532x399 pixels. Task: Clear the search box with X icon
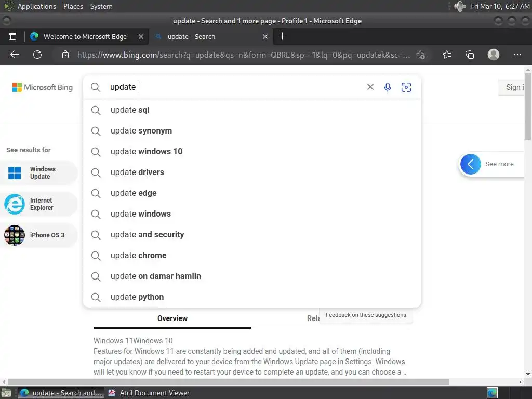370,87
